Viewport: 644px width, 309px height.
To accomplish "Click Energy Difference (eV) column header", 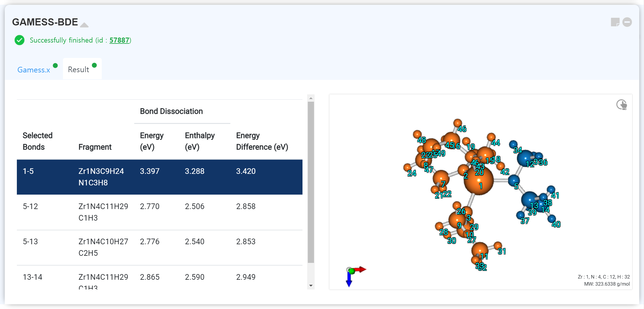I will [262, 141].
